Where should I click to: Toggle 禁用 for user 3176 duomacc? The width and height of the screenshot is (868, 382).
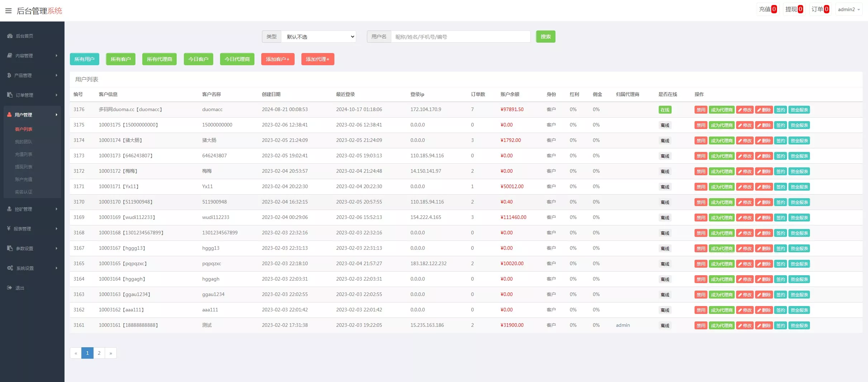tap(701, 110)
